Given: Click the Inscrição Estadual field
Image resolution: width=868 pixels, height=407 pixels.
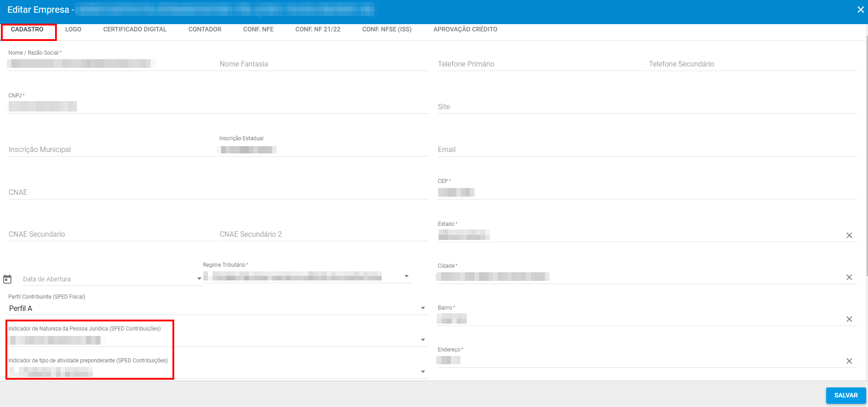Looking at the screenshot, I should (x=323, y=150).
